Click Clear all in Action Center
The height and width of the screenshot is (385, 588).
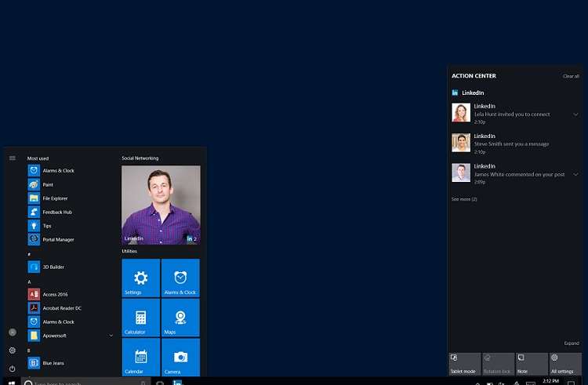point(571,76)
